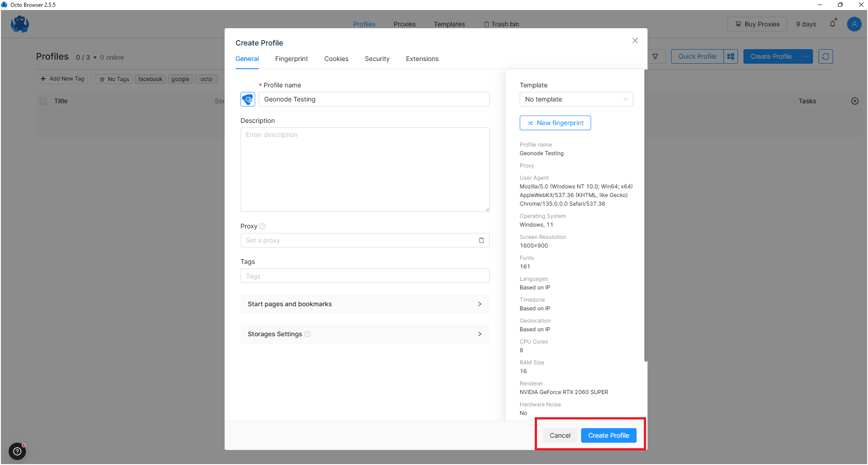Cancel the profile creation dialog
This screenshot has height=465, width=868.
click(x=560, y=435)
